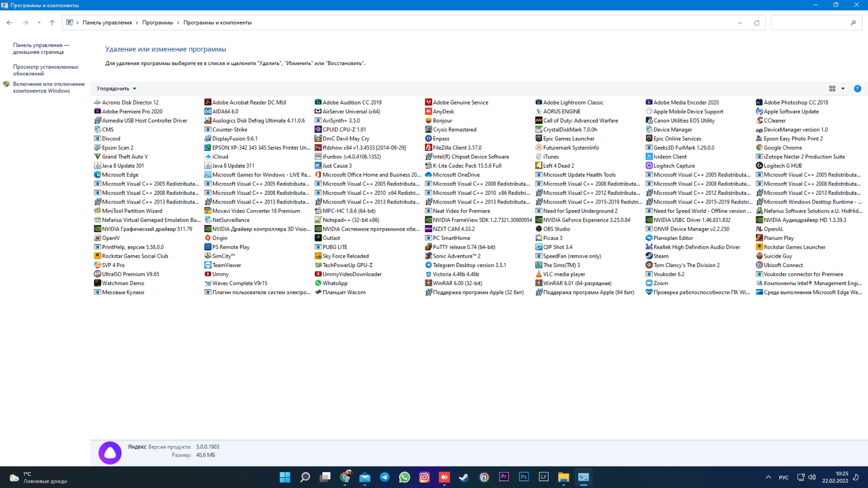The image size is (868, 488).
Task: Click the Microsoft OneDrive cloud icon
Action: [x=428, y=175]
